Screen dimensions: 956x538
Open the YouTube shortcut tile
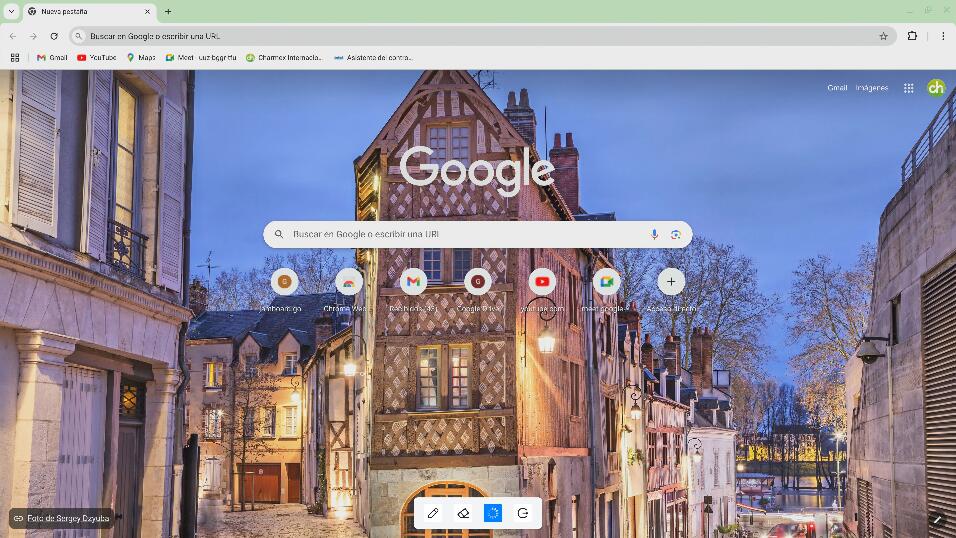pyautogui.click(x=542, y=282)
